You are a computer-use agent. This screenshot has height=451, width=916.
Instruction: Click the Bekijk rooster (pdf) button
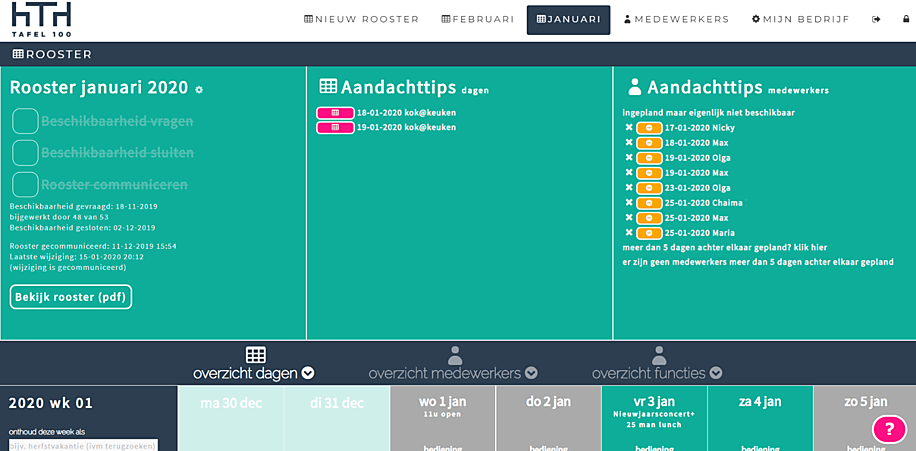pos(71,297)
